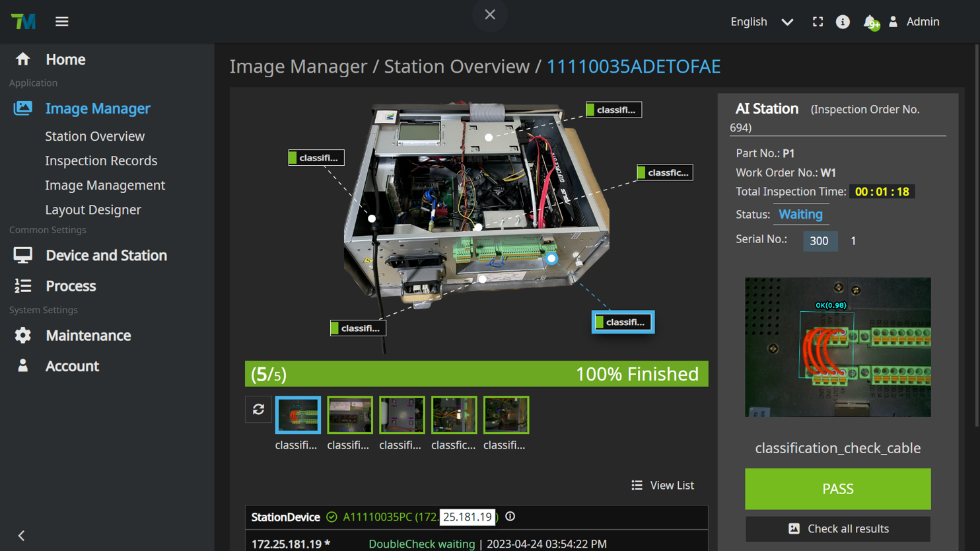The width and height of the screenshot is (980, 551).
Task: Click the Serial No. field showing 300
Action: (820, 241)
